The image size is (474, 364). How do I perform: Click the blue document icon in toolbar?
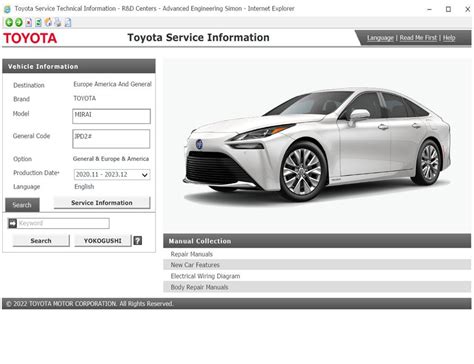point(68,22)
